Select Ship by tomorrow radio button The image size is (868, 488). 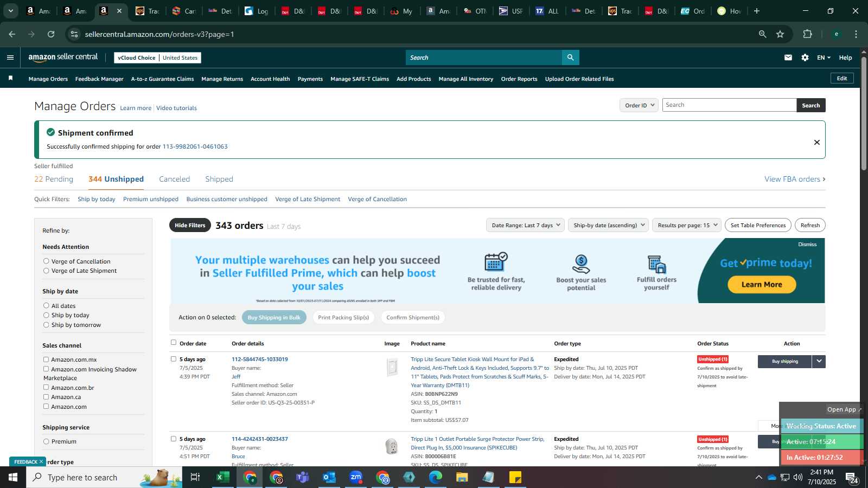coord(46,325)
